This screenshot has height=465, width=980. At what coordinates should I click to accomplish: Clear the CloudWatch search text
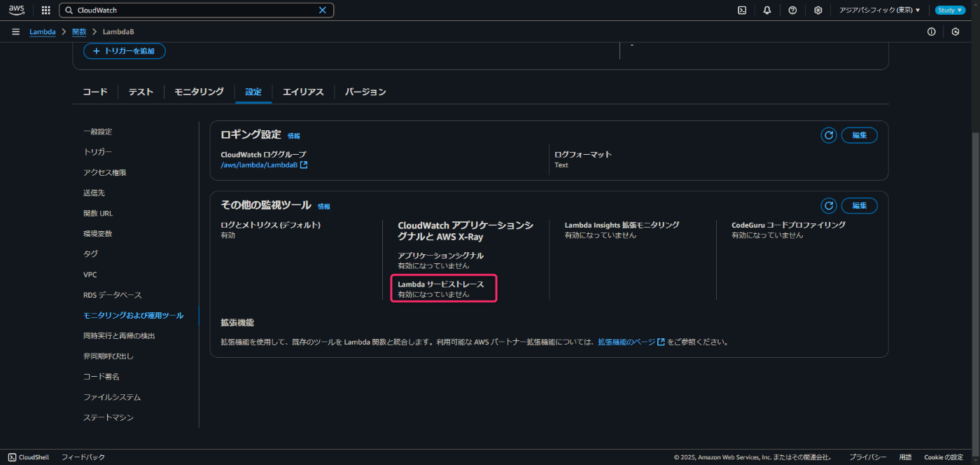(x=323, y=11)
